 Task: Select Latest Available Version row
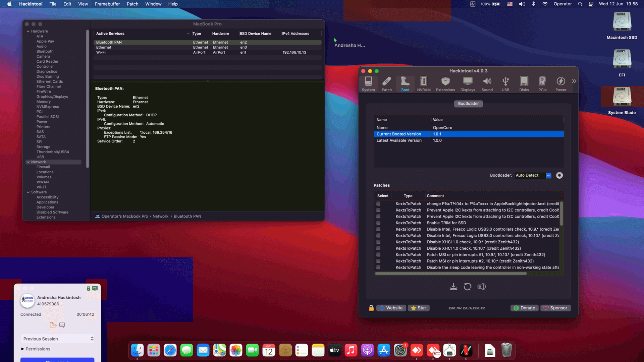(469, 140)
